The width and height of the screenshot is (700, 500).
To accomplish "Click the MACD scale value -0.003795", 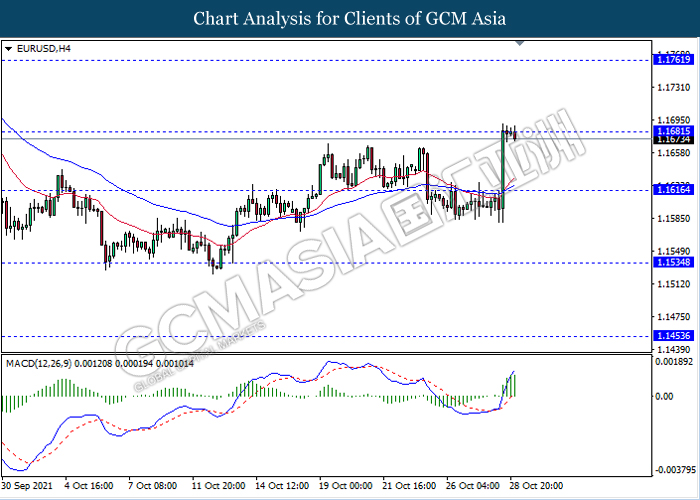I will tap(675, 470).
